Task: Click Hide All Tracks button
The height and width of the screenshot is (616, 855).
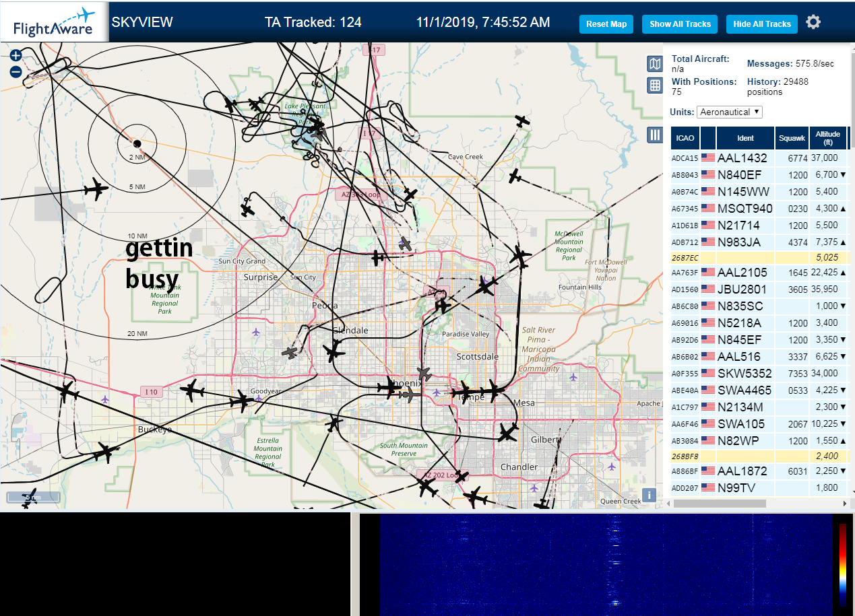Action: click(762, 24)
